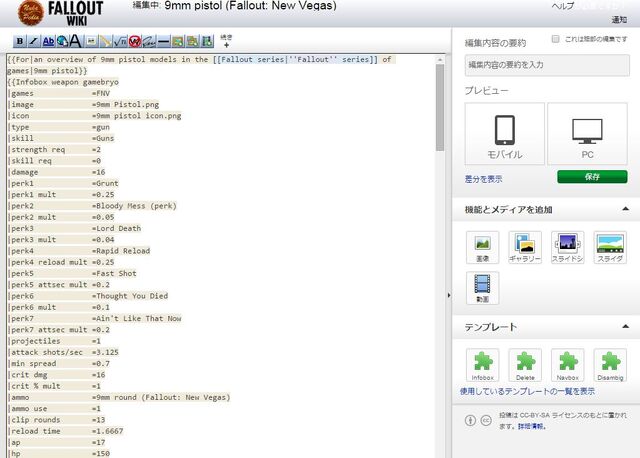Insert an embedded file from the toolbar
The width and height of the screenshot is (640, 458).
click(91, 41)
